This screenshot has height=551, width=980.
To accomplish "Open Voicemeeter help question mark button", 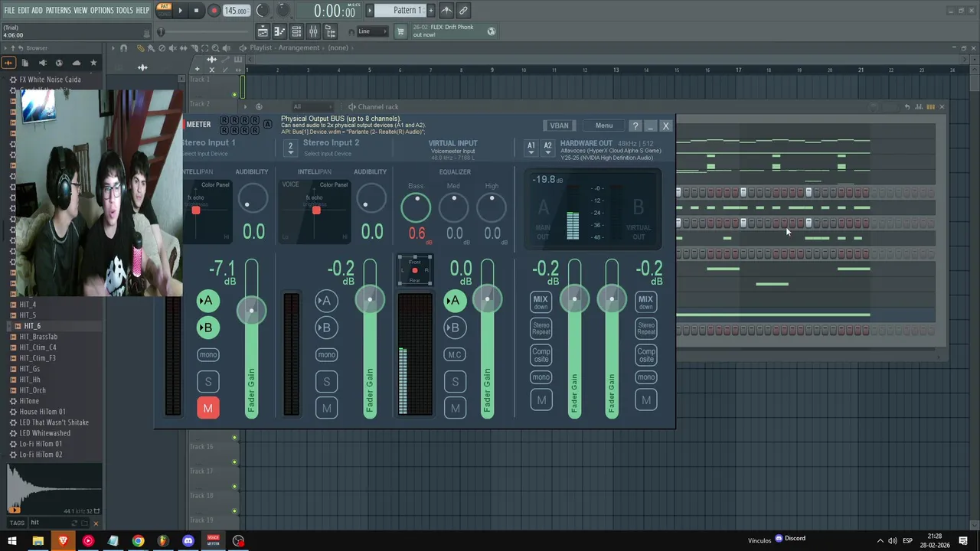I will [635, 126].
